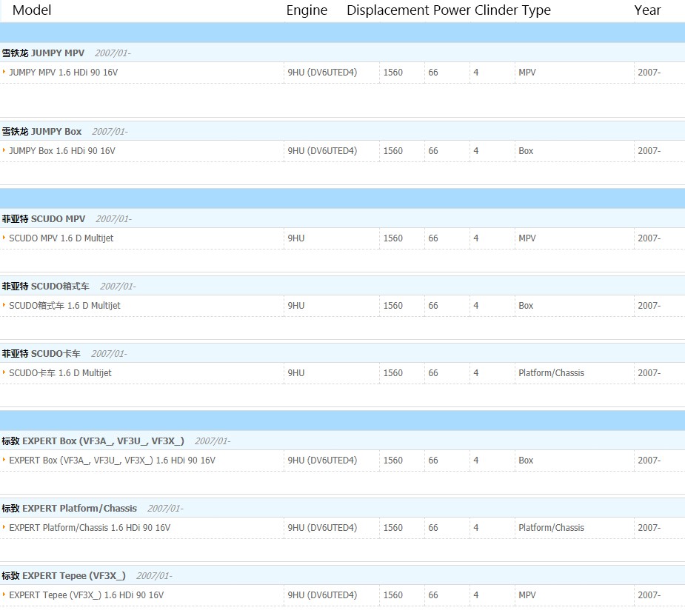
Task: Click the orange arrow beside JUMPY MPV 1.6 HDi
Action: pos(4,73)
